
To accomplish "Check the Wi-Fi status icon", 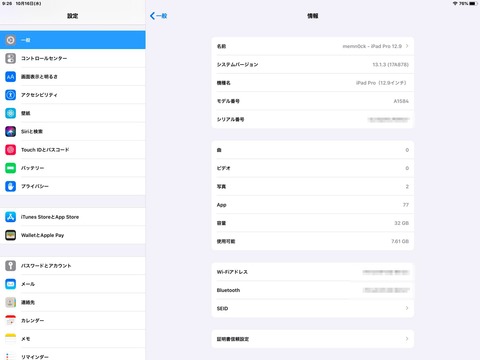I will click(455, 3).
